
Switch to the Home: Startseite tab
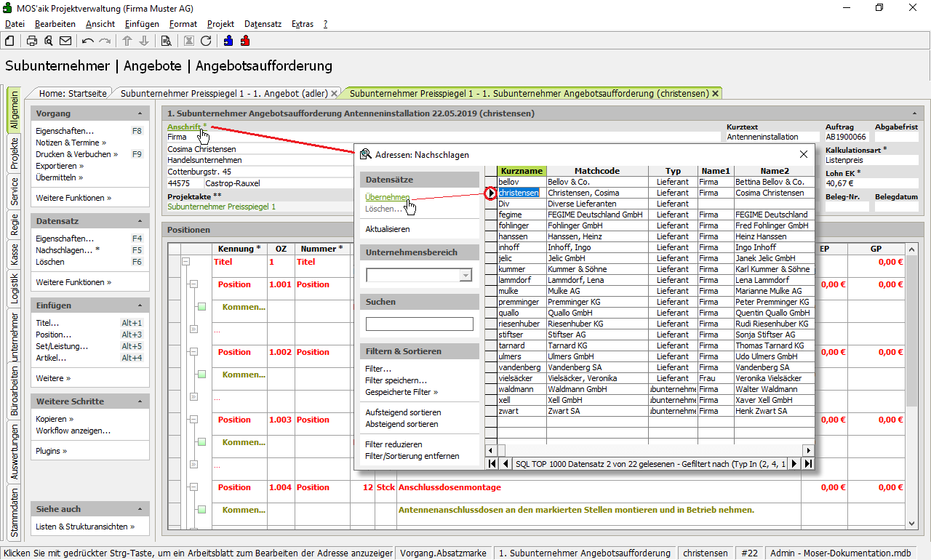[73, 93]
